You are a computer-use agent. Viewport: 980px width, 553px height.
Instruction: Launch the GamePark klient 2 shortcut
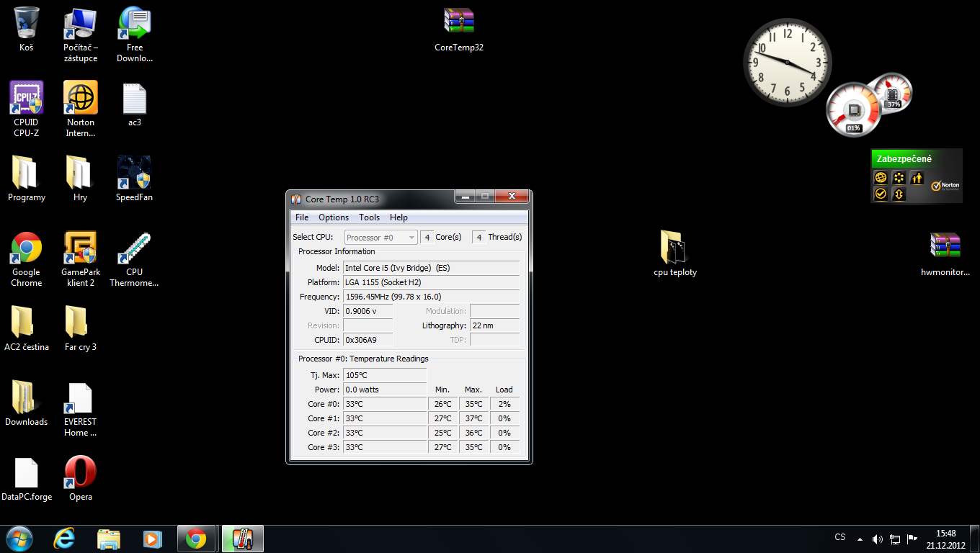click(x=81, y=259)
